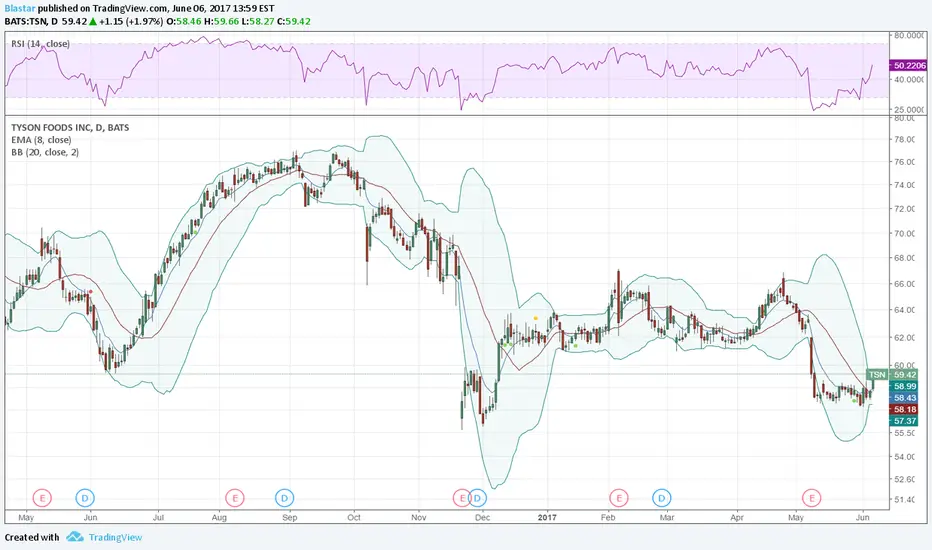This screenshot has height=550, width=932.
Task: Click the red 58.18 price tag
Action: (905, 409)
